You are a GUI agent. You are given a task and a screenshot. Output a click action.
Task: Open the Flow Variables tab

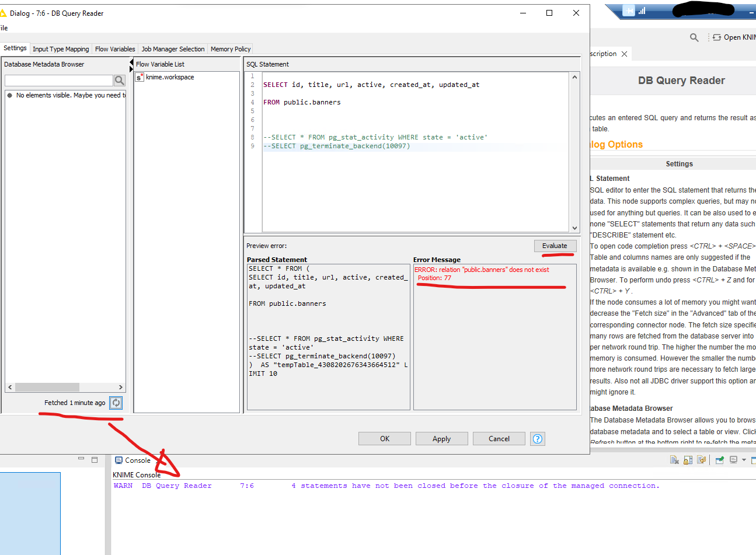pyautogui.click(x=115, y=49)
